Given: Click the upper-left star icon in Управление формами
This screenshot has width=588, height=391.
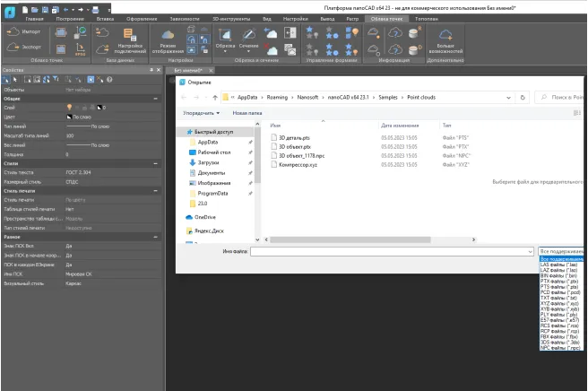Looking at the screenshot, I should [312, 32].
